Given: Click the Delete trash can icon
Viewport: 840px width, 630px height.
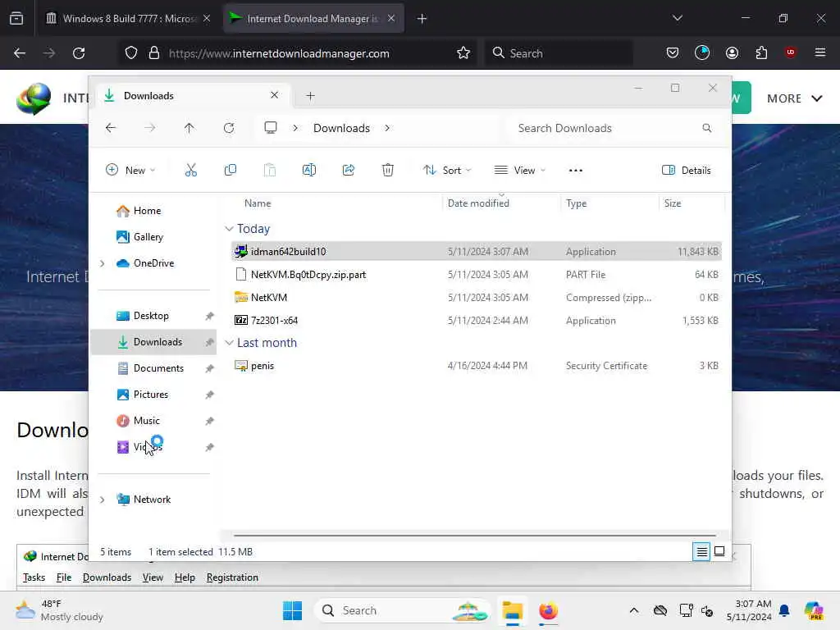Looking at the screenshot, I should click(x=388, y=171).
